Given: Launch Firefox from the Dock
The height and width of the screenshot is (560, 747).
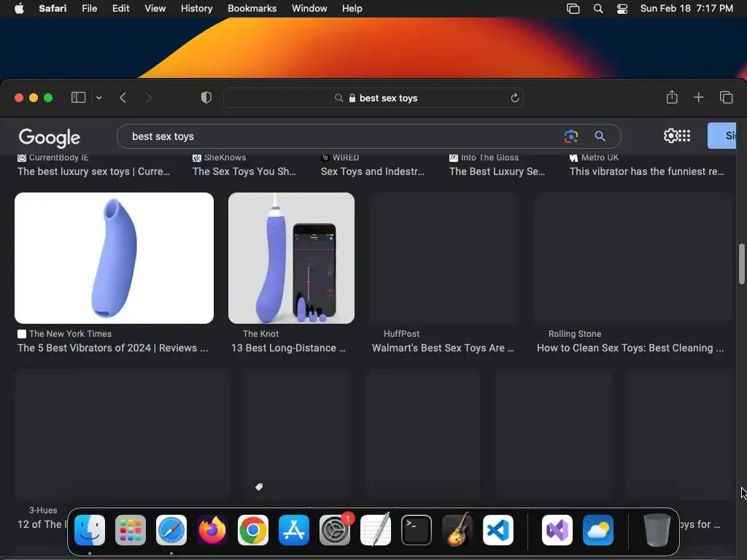Looking at the screenshot, I should pyautogui.click(x=212, y=530).
